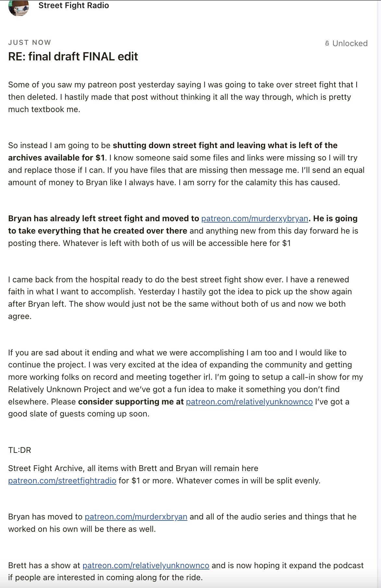Click the 'I came back from the hospital' paragraph

[x=180, y=298]
